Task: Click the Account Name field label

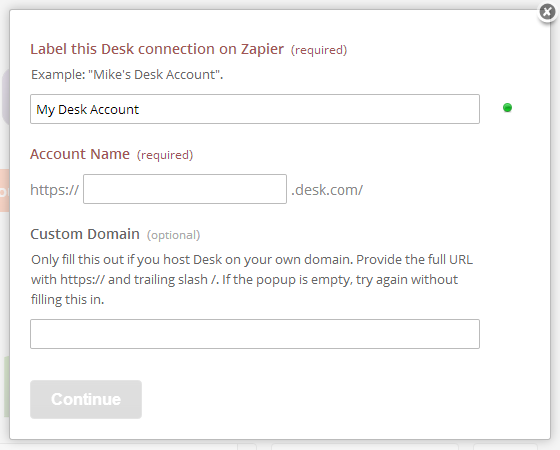Action: pyautogui.click(x=80, y=154)
